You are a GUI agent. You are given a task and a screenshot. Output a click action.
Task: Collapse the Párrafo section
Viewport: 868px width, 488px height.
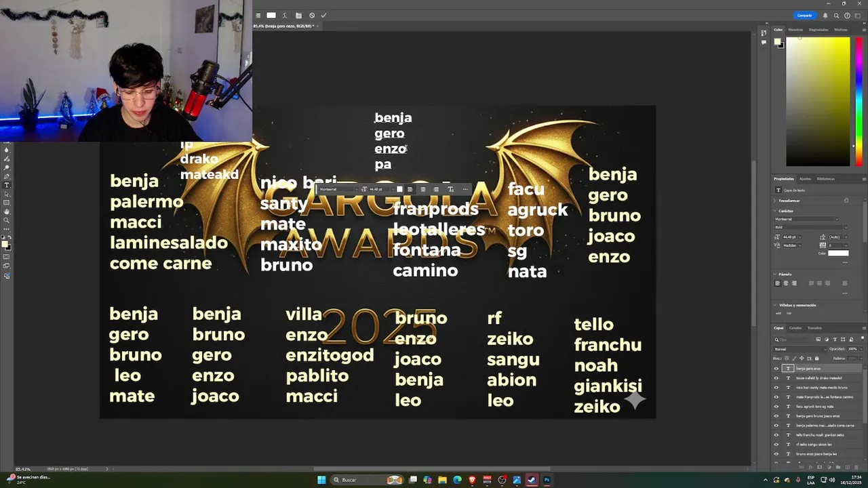[775, 274]
